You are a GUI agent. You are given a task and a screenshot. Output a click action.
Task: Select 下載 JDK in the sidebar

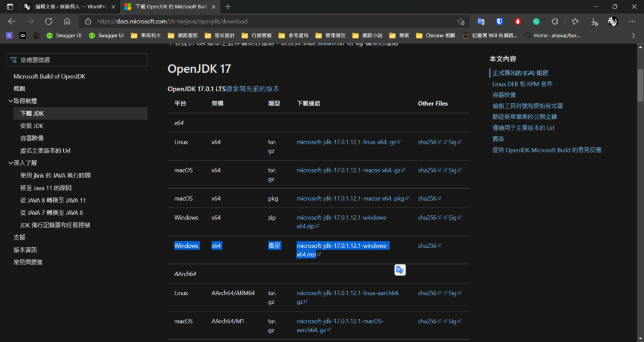tap(80, 114)
